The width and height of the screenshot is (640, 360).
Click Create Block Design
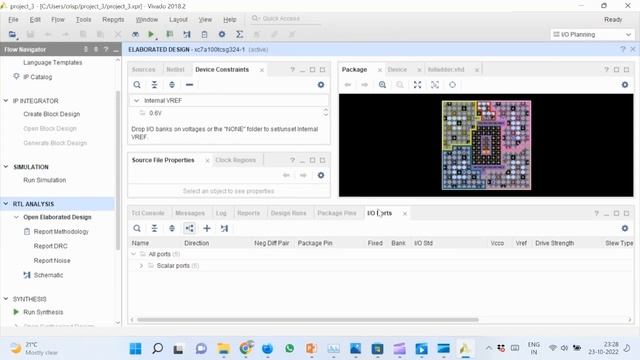pos(51,114)
